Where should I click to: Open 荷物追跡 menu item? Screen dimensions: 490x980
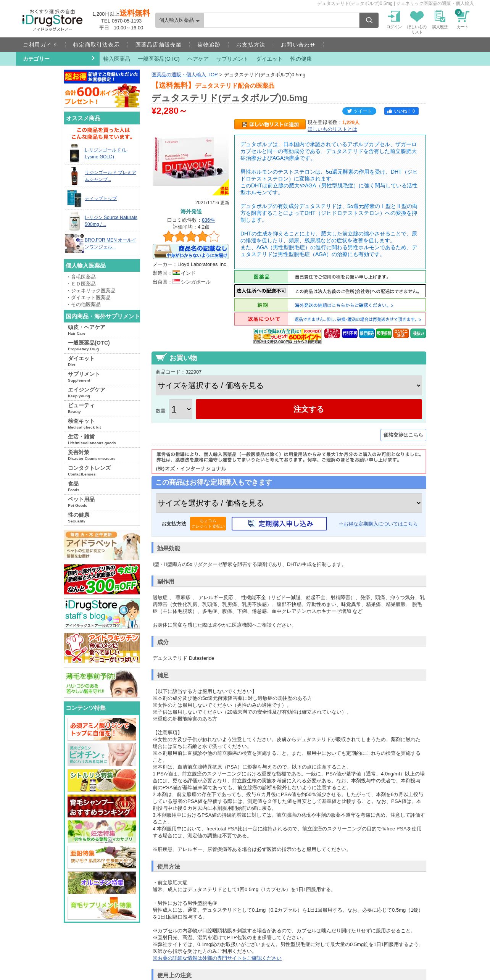209,45
